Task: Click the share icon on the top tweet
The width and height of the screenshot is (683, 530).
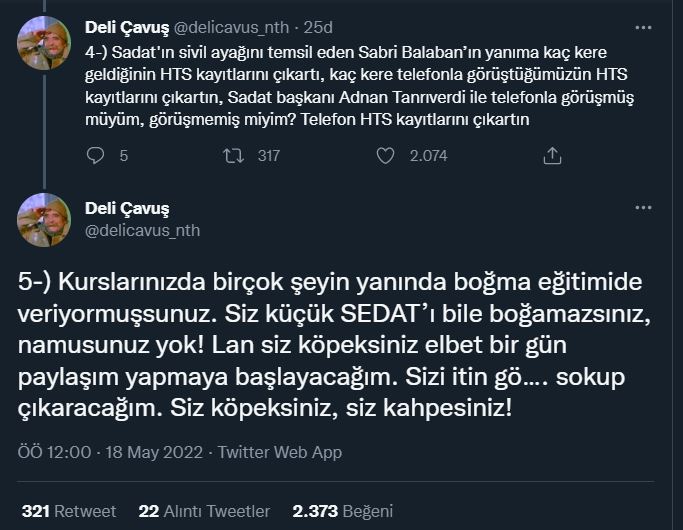Action: 551,155
